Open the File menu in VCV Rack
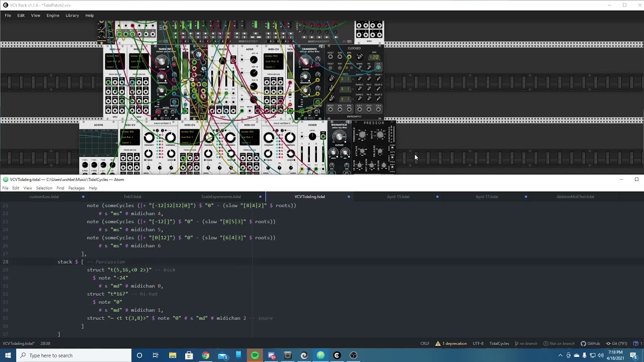 point(8,16)
